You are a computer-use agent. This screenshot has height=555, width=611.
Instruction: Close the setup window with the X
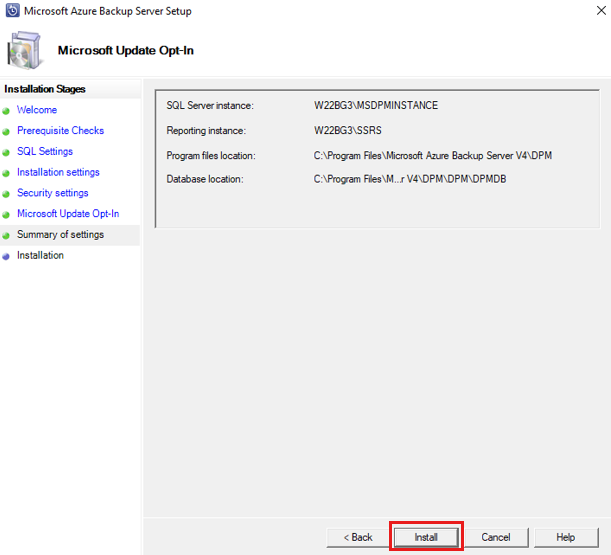pos(601,11)
